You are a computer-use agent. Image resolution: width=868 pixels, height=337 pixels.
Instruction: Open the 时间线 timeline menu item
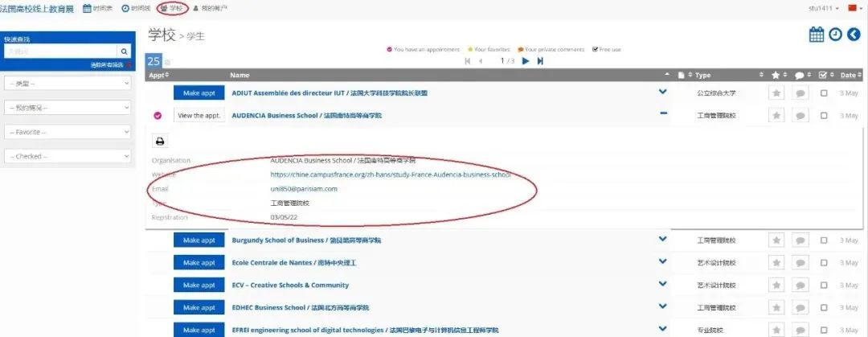136,8
